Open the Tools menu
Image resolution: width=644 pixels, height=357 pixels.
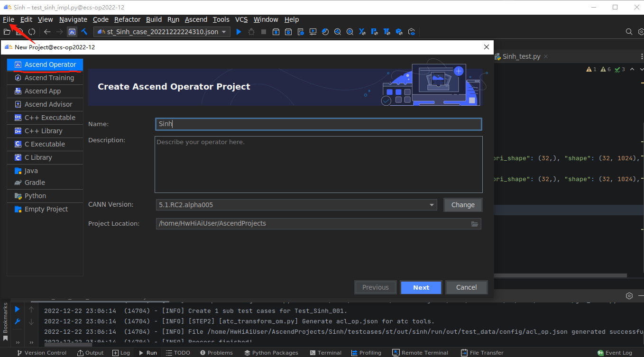click(x=221, y=19)
